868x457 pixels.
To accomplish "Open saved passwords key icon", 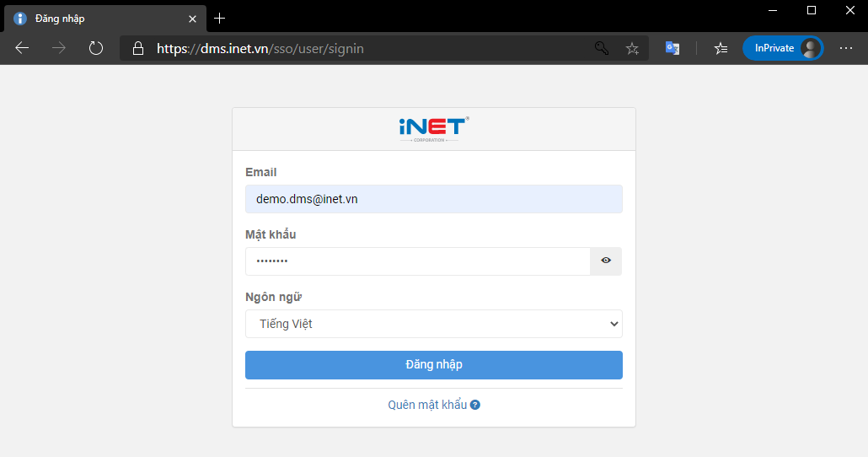I will [602, 49].
